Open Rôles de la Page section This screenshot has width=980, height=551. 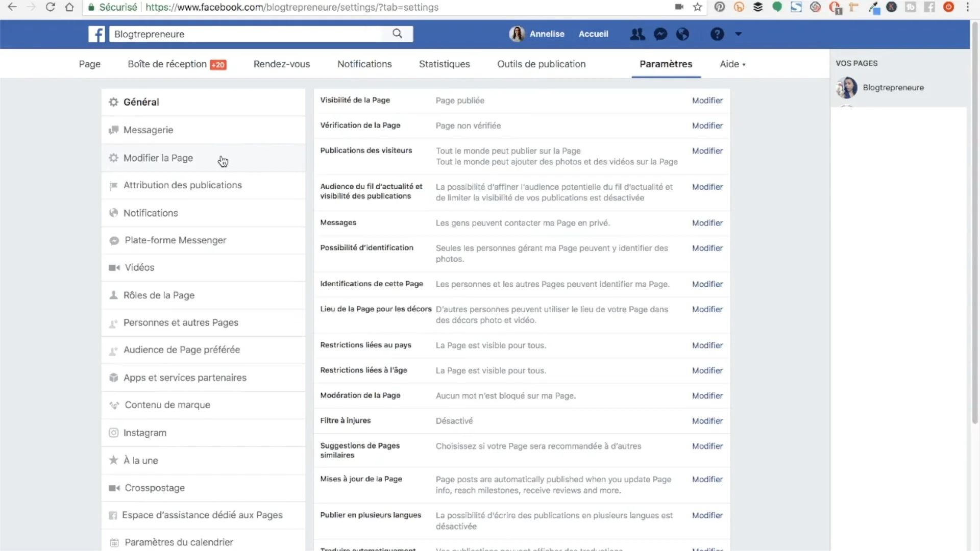pyautogui.click(x=203, y=295)
